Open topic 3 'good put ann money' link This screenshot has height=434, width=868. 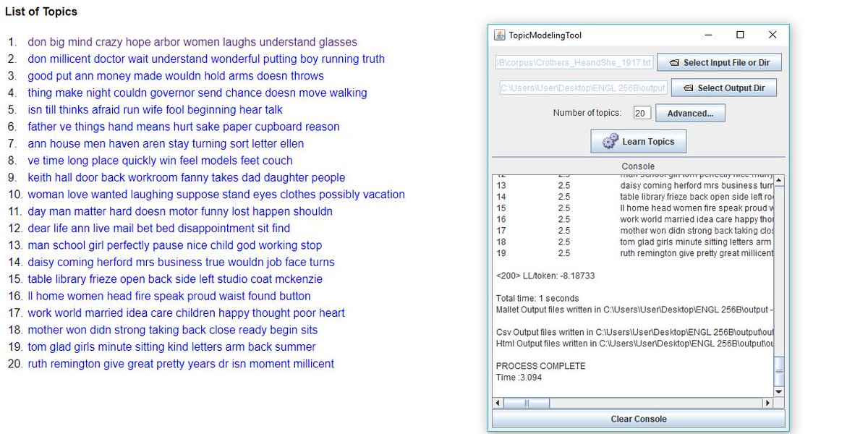(x=176, y=76)
